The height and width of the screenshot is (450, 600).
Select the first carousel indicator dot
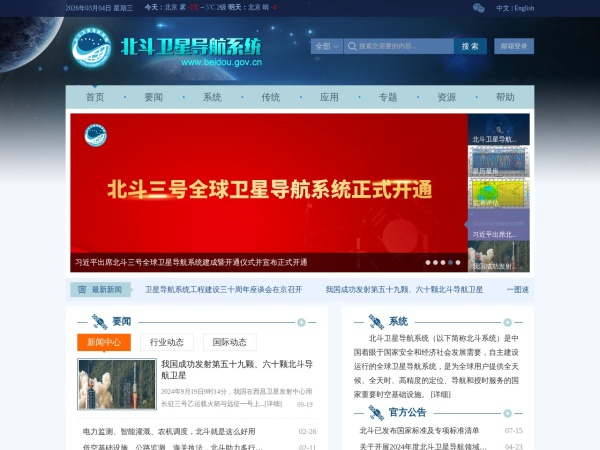429,263
